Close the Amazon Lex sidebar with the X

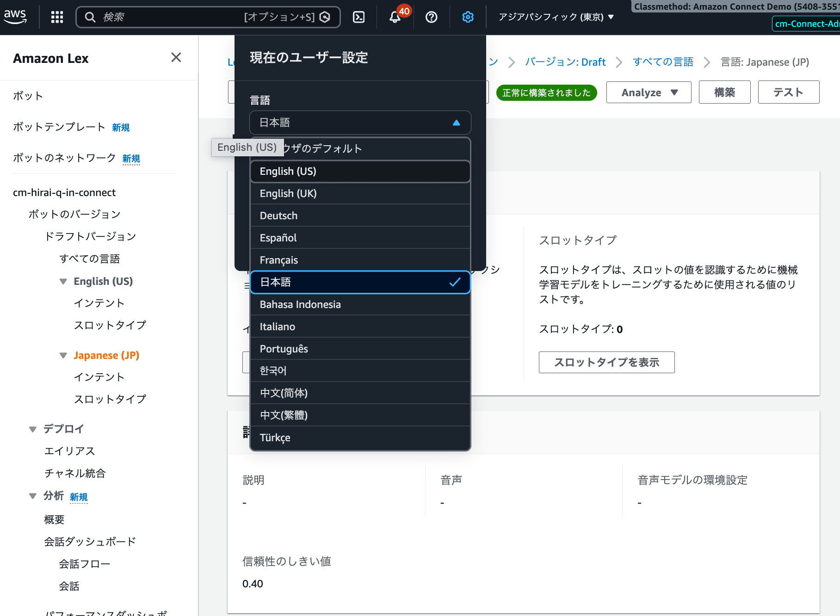176,57
